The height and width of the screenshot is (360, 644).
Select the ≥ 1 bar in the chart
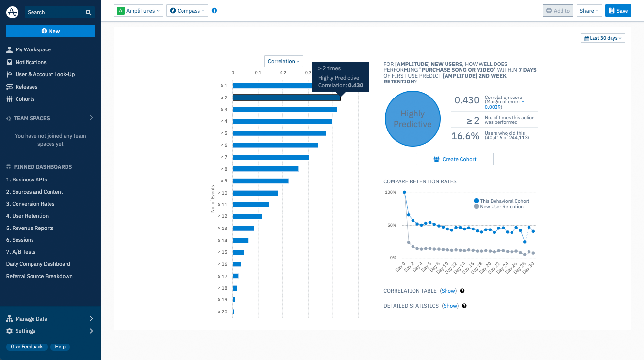(x=272, y=86)
